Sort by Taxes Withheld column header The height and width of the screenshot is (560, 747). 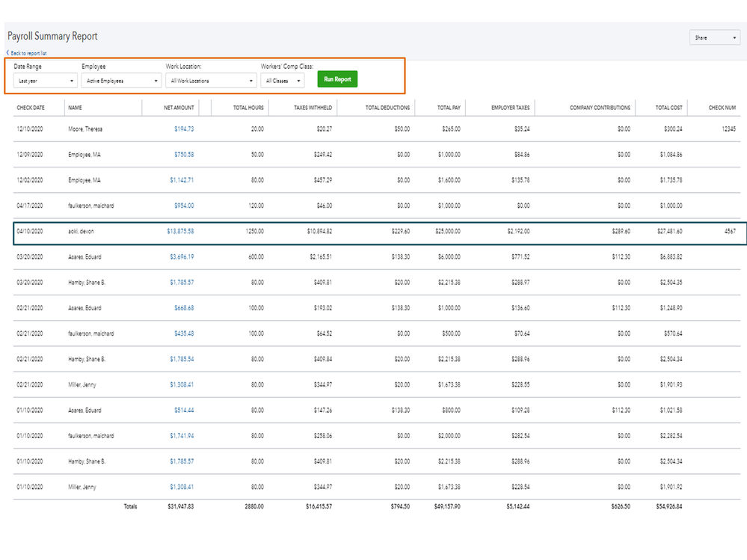pyautogui.click(x=313, y=108)
